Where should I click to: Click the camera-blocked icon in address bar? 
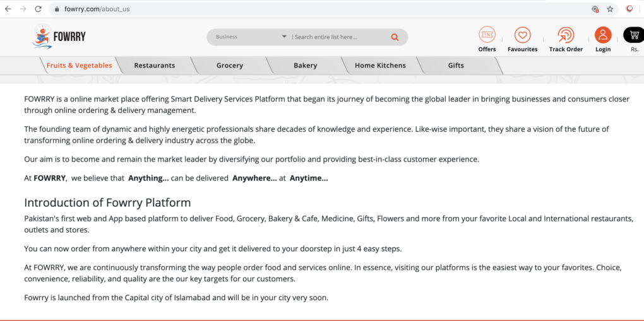pyautogui.click(x=595, y=9)
